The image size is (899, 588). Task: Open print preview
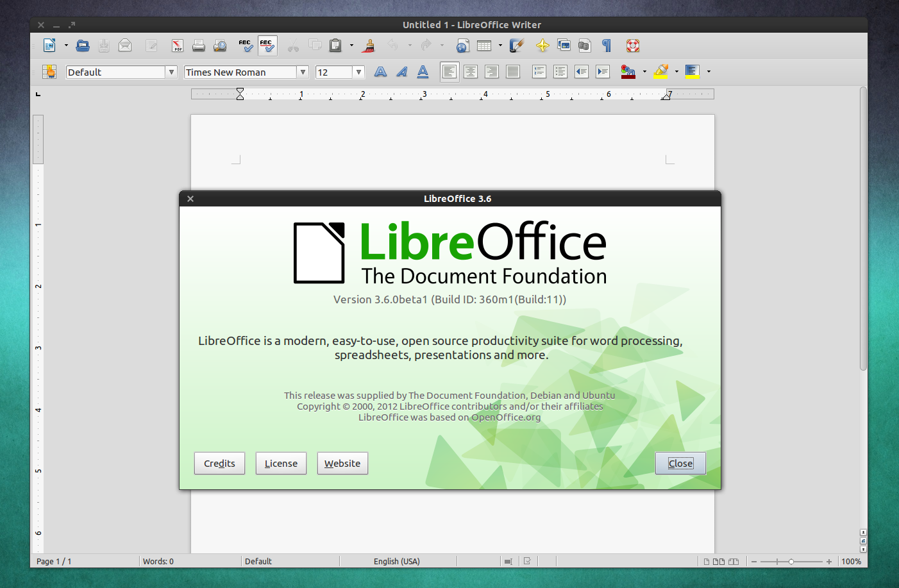pos(220,46)
